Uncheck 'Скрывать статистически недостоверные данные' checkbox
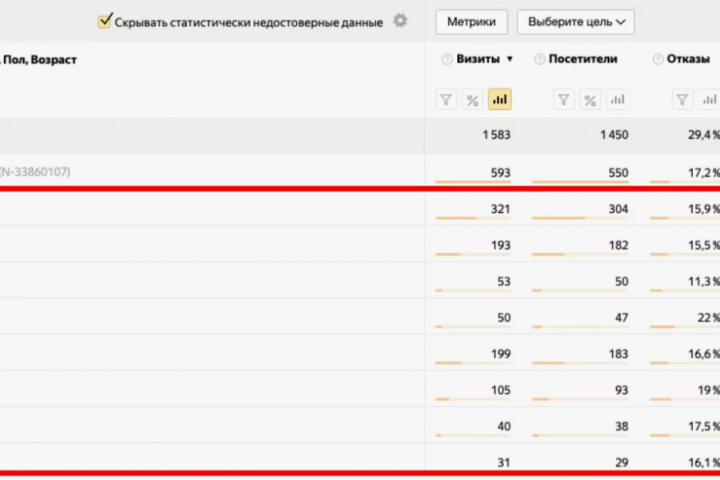The image size is (720, 480). [105, 21]
